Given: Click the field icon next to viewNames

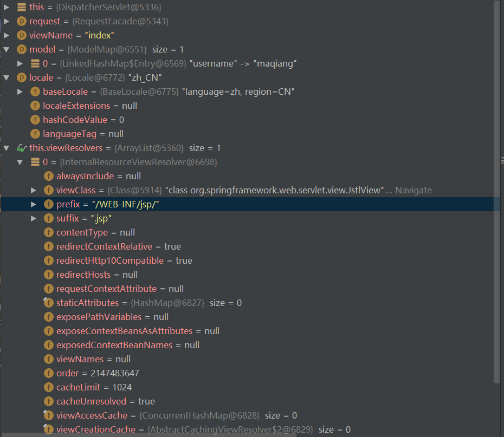Looking at the screenshot, I should point(49,360).
